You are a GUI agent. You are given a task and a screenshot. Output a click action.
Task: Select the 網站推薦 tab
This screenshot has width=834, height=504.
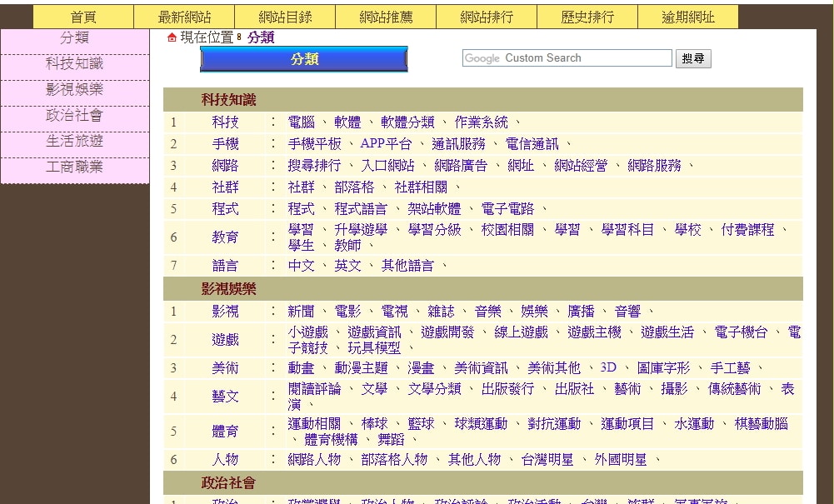pyautogui.click(x=386, y=17)
